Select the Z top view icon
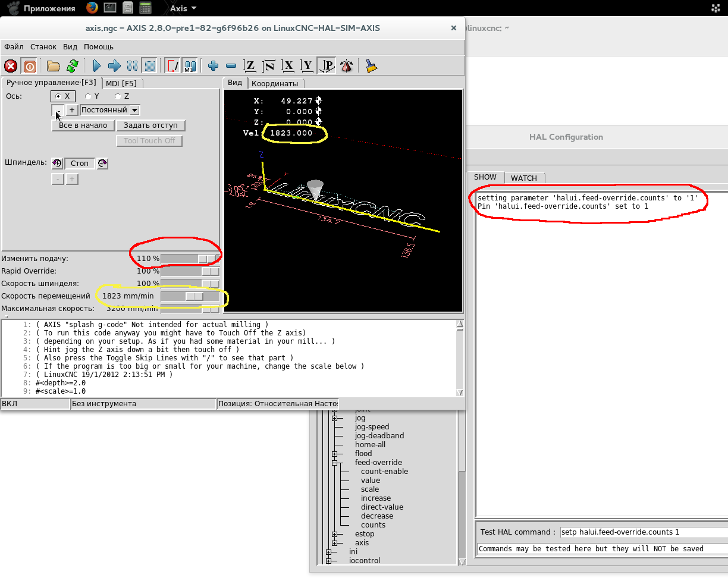This screenshot has width=728, height=581. coord(250,66)
